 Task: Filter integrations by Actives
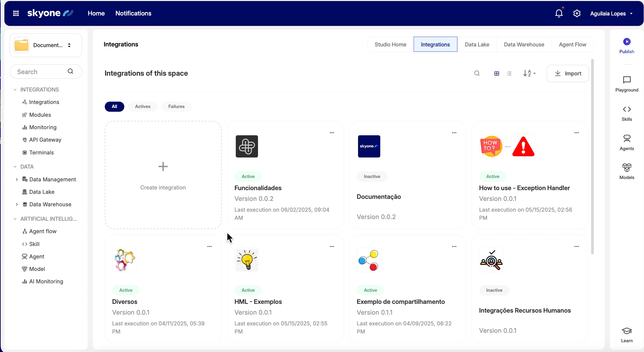point(142,107)
